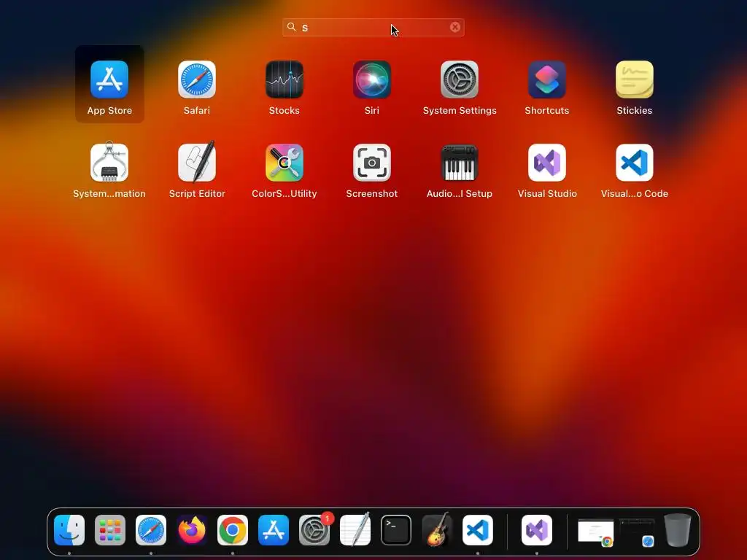
Task: Launch Safari from the Launchpad grid
Action: coord(197,79)
